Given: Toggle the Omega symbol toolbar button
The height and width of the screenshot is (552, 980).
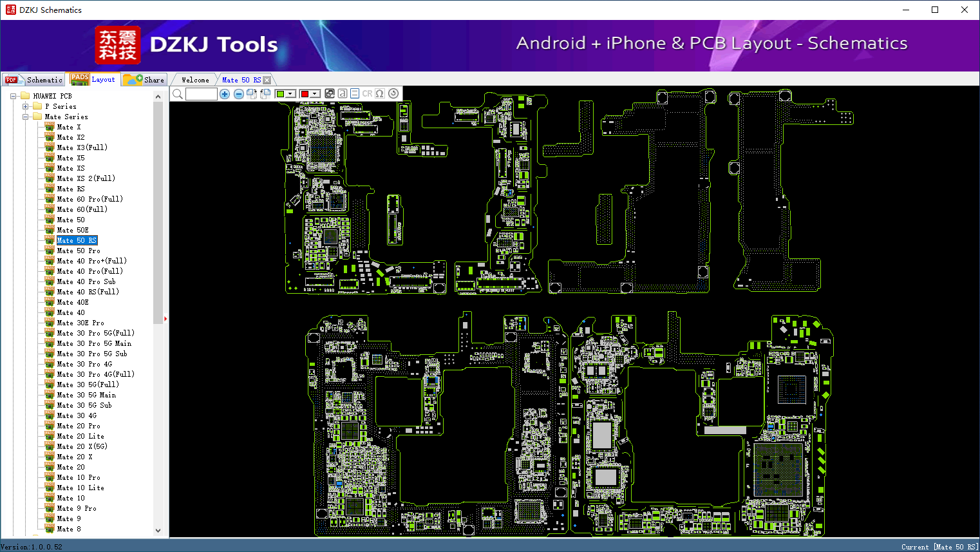Looking at the screenshot, I should [380, 93].
